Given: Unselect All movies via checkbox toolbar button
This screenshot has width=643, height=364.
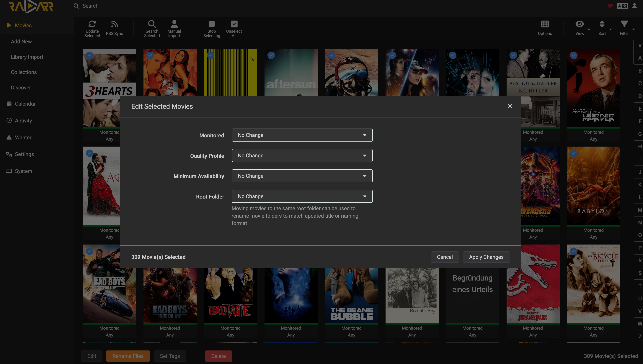Looking at the screenshot, I should [x=234, y=29].
